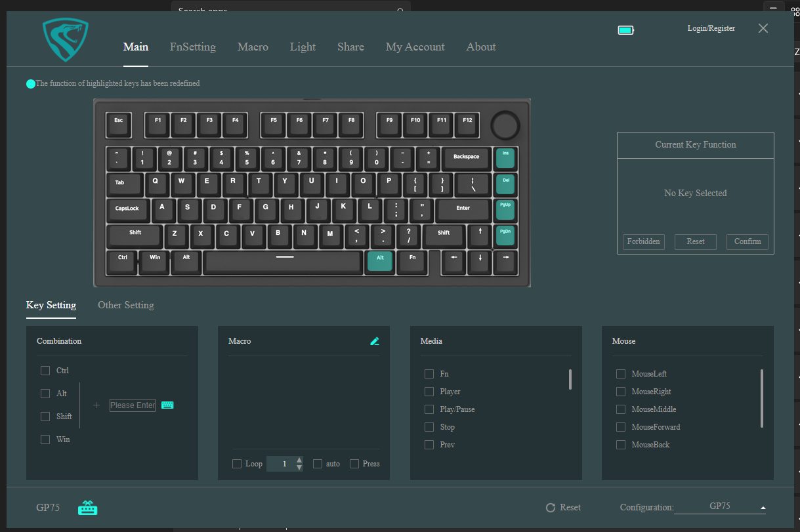Open the on-screen keyboard icon beside key input

click(x=167, y=405)
